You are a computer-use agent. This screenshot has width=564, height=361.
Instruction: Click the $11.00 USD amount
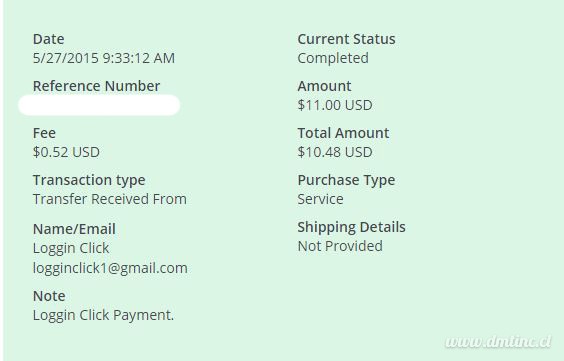(x=335, y=105)
